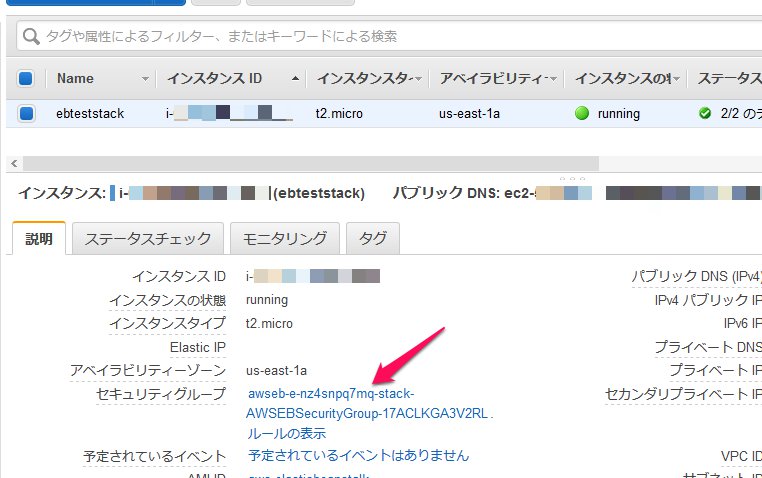Click the left arrow of the horizontal scrollbar
762x478 pixels.
click(x=13, y=162)
